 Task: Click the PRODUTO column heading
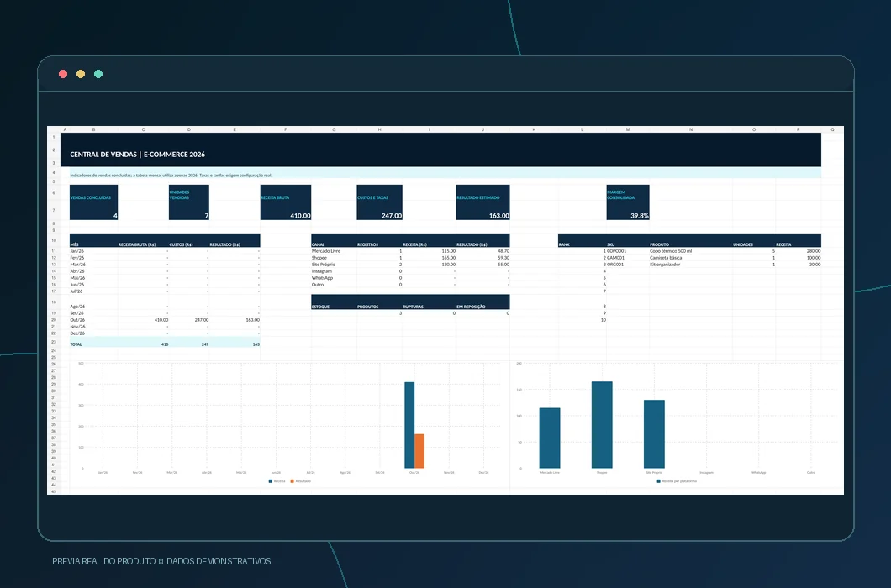point(659,244)
